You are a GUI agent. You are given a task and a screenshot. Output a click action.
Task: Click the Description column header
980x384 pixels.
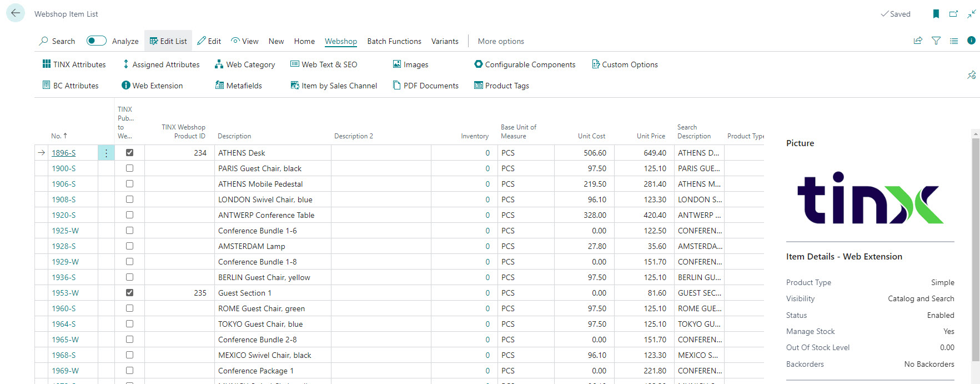[234, 136]
